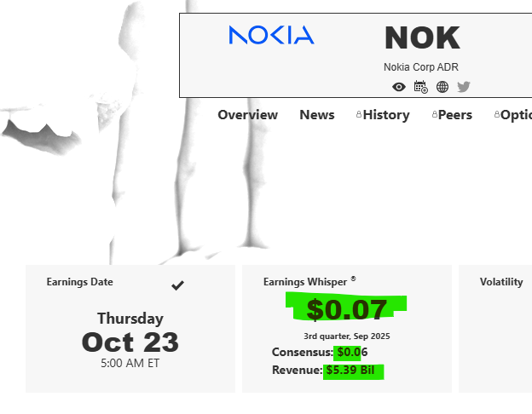This screenshot has height=414, width=532.
Task: Click the Oct 23 earnings date
Action: 130,342
